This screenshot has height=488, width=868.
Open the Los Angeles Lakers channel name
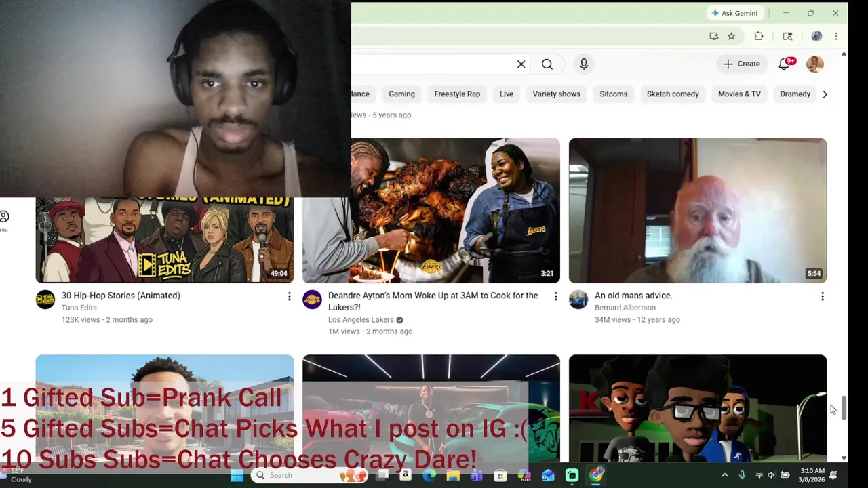(x=361, y=320)
